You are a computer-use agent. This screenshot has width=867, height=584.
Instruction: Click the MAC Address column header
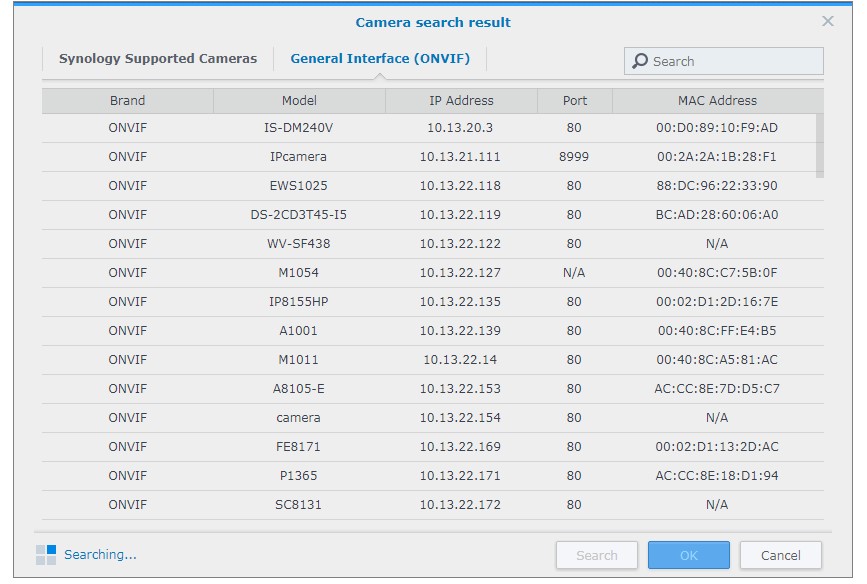pos(717,100)
